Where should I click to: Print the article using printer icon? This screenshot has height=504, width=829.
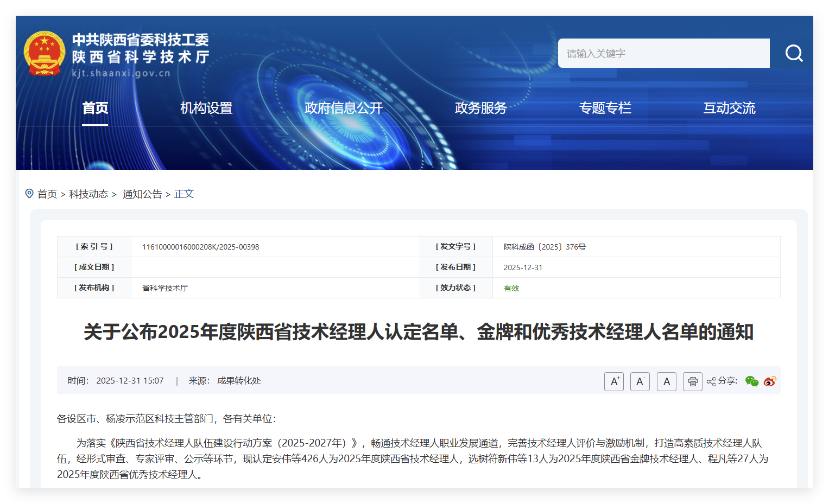(693, 381)
